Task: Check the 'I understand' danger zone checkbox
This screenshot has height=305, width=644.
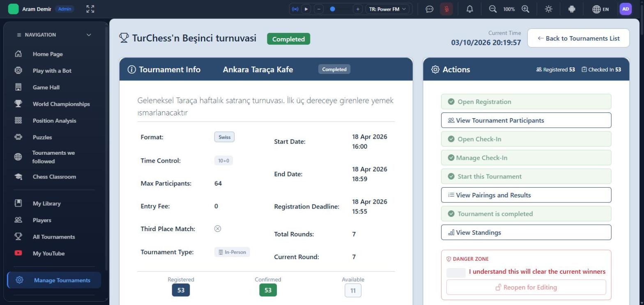Action: tap(456, 273)
